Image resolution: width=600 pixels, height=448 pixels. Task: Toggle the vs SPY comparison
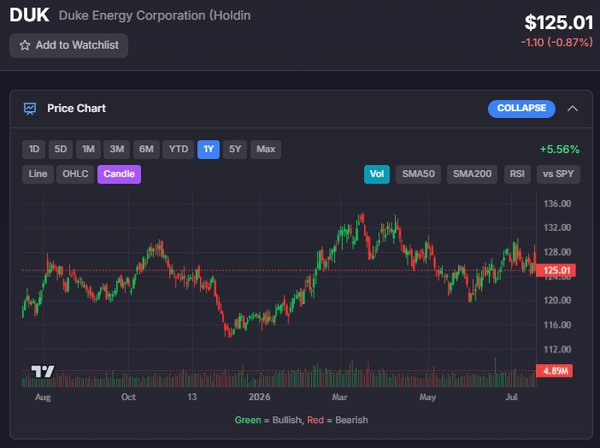click(558, 174)
